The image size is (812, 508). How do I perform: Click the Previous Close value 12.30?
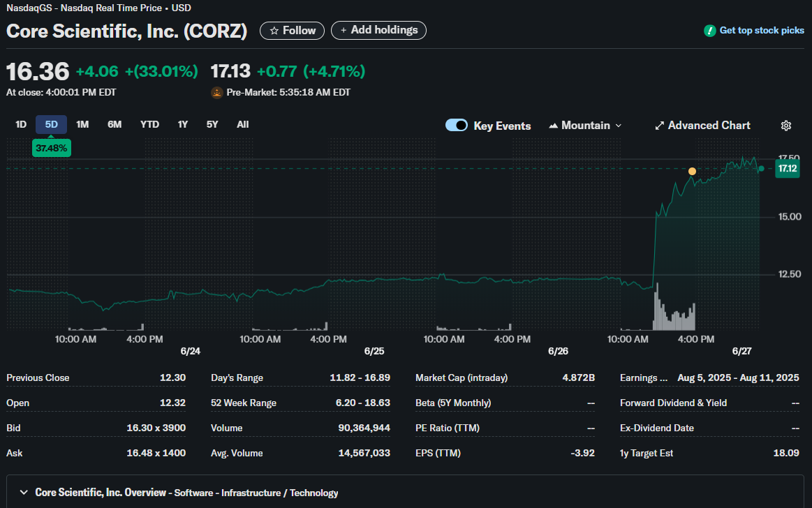click(172, 378)
